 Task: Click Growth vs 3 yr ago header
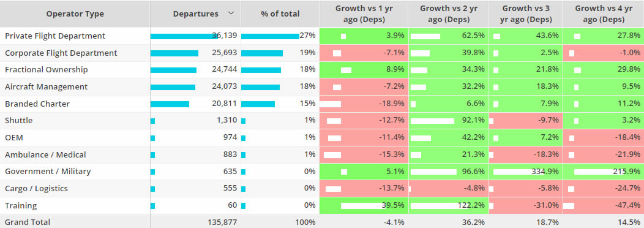coord(526,14)
